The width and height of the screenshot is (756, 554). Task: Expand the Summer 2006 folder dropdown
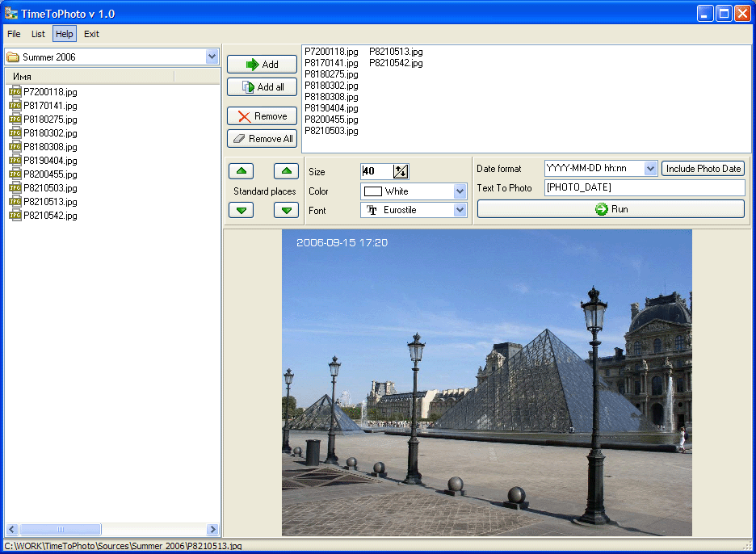tap(212, 57)
